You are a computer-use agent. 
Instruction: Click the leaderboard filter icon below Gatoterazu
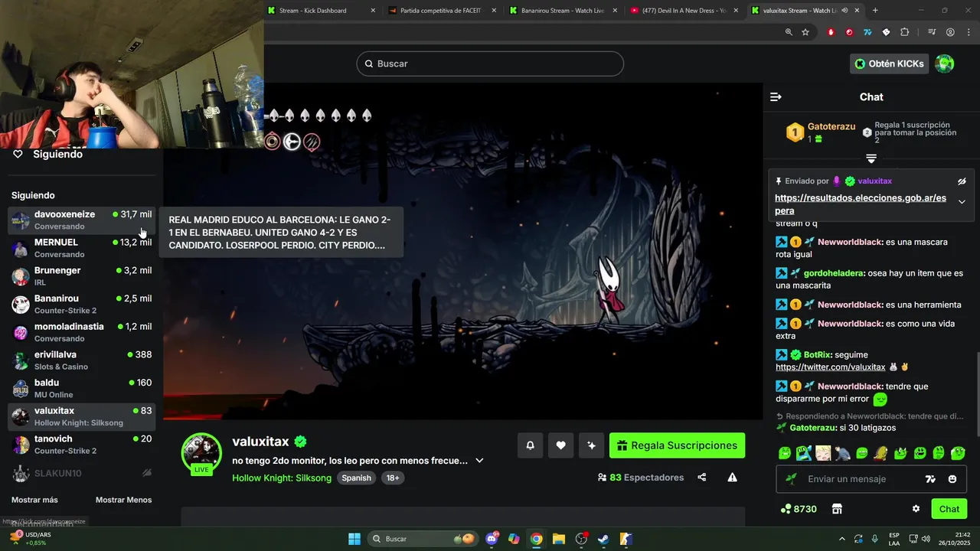(x=871, y=158)
